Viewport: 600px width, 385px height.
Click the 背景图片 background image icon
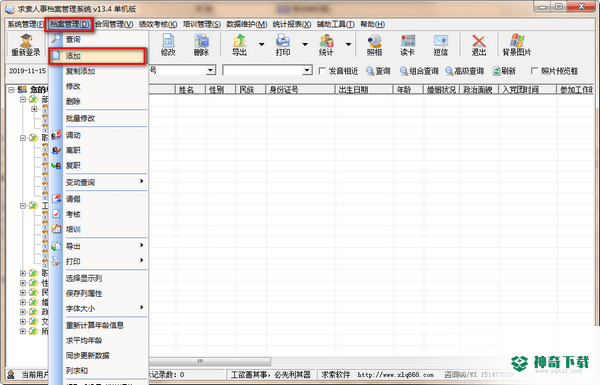pos(517,46)
